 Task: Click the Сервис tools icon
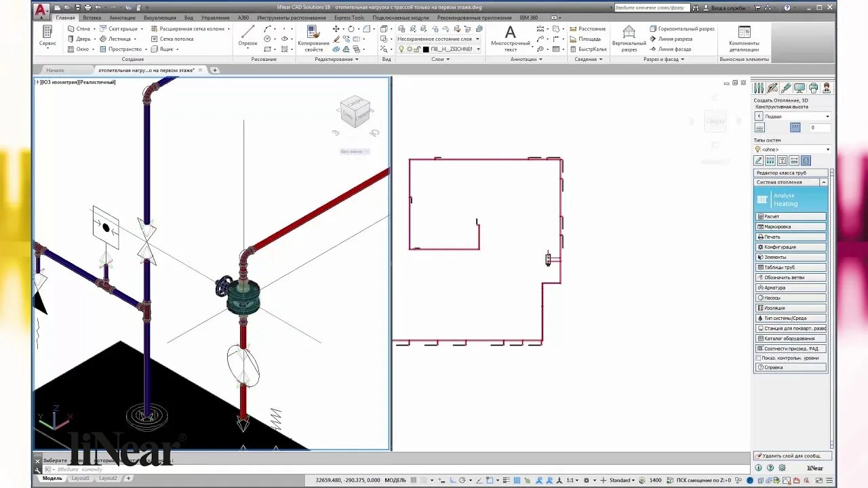47,36
